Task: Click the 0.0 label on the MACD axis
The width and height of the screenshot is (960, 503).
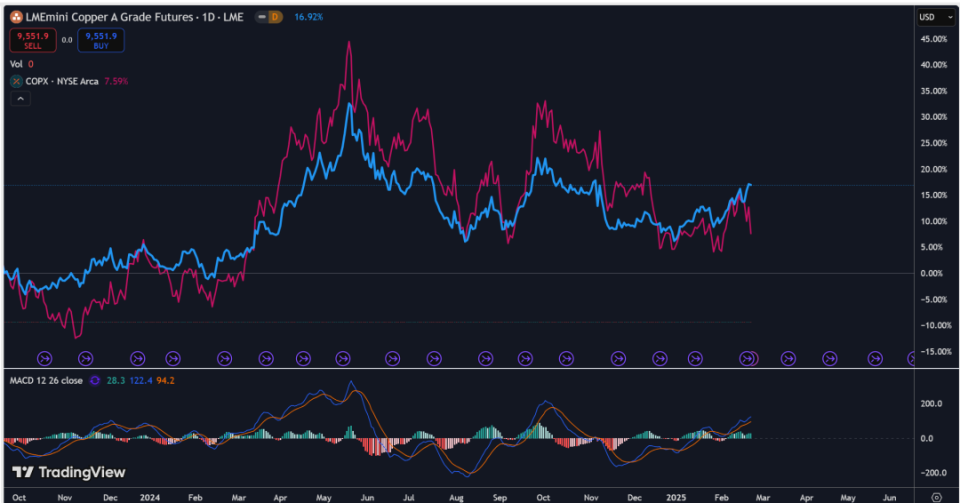Action: pos(928,439)
